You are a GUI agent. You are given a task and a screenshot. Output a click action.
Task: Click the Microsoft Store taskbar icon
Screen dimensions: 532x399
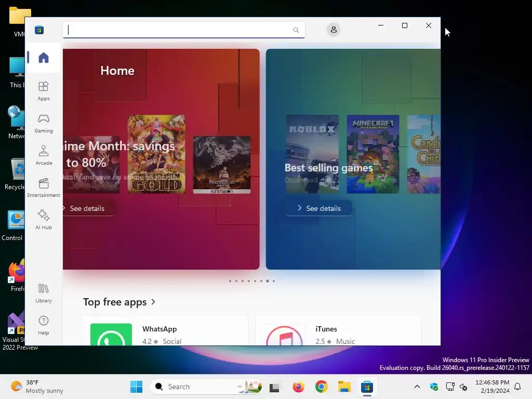(367, 387)
